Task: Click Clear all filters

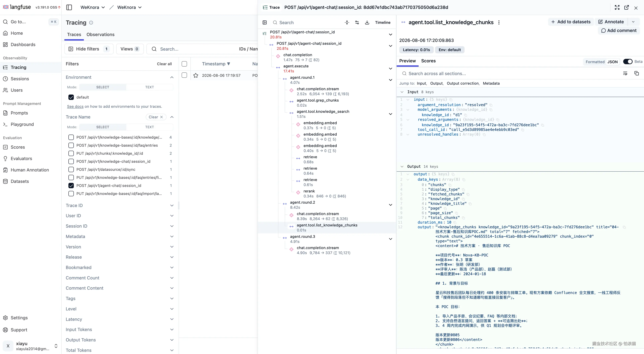Action: point(164,64)
